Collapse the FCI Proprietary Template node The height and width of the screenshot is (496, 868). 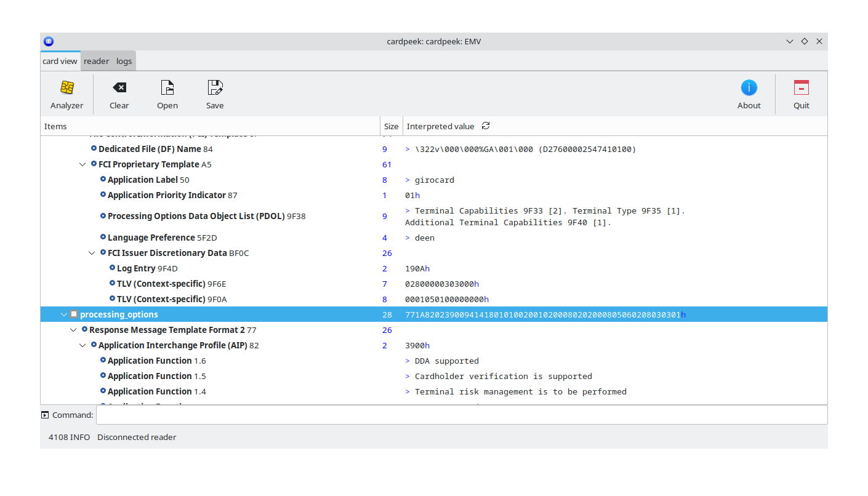pos(82,165)
